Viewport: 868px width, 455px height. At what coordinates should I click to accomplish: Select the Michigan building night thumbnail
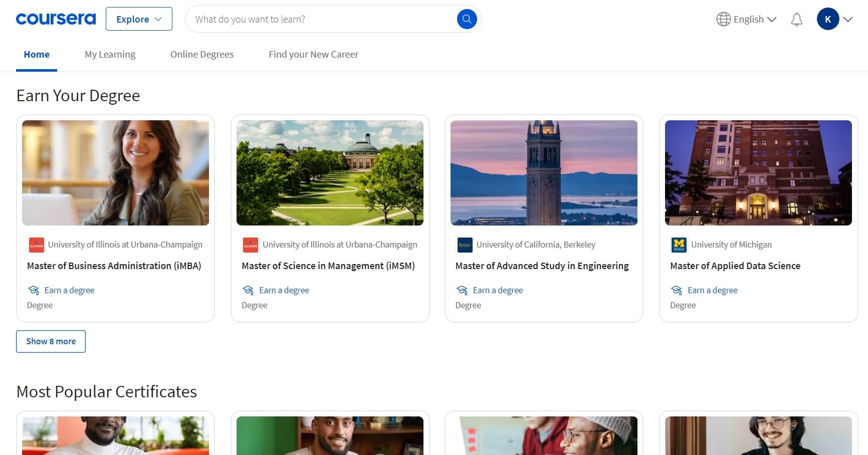click(x=758, y=173)
